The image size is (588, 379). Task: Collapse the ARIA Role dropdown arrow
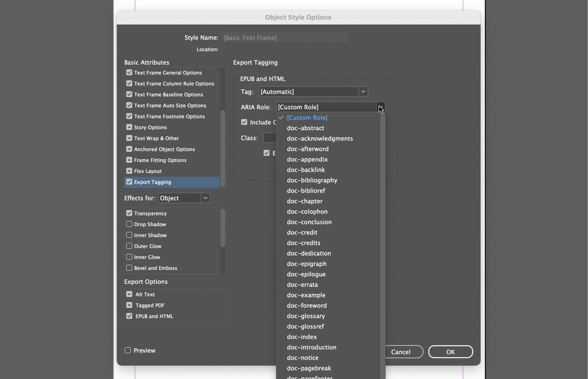[380, 107]
